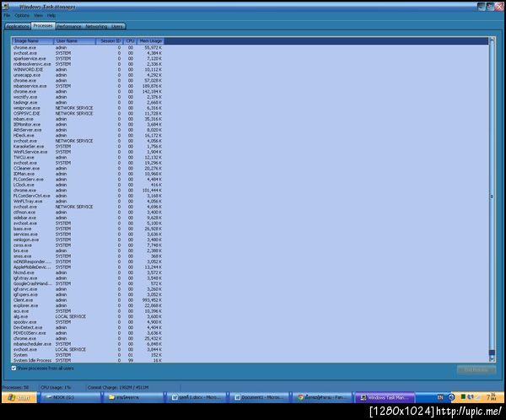Click the process list scroll down arrow
This screenshot has width=506, height=420.
tap(492, 358)
